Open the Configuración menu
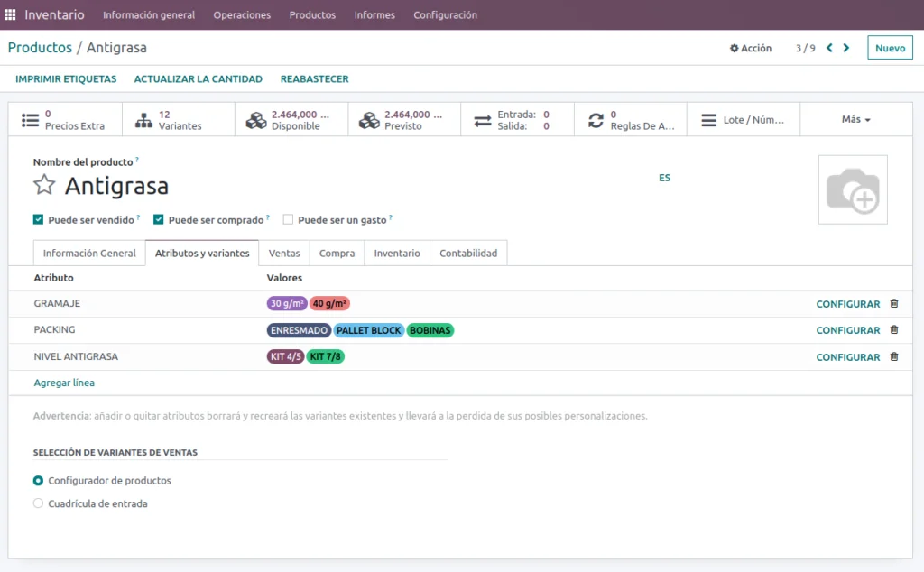This screenshot has width=924, height=572. (x=445, y=14)
